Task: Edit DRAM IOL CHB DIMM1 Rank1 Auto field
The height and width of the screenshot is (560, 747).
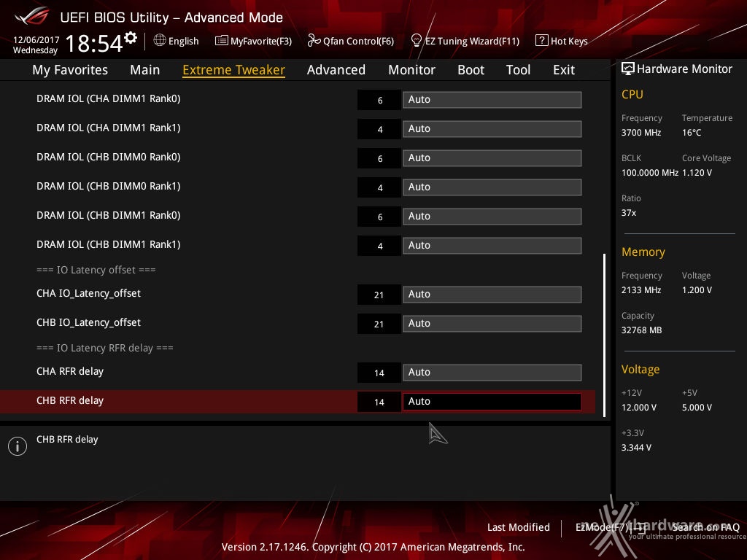Action: pyautogui.click(x=492, y=245)
